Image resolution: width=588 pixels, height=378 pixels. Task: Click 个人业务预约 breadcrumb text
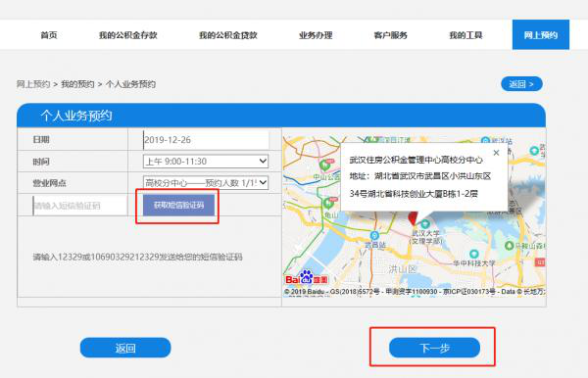pyautogui.click(x=130, y=84)
